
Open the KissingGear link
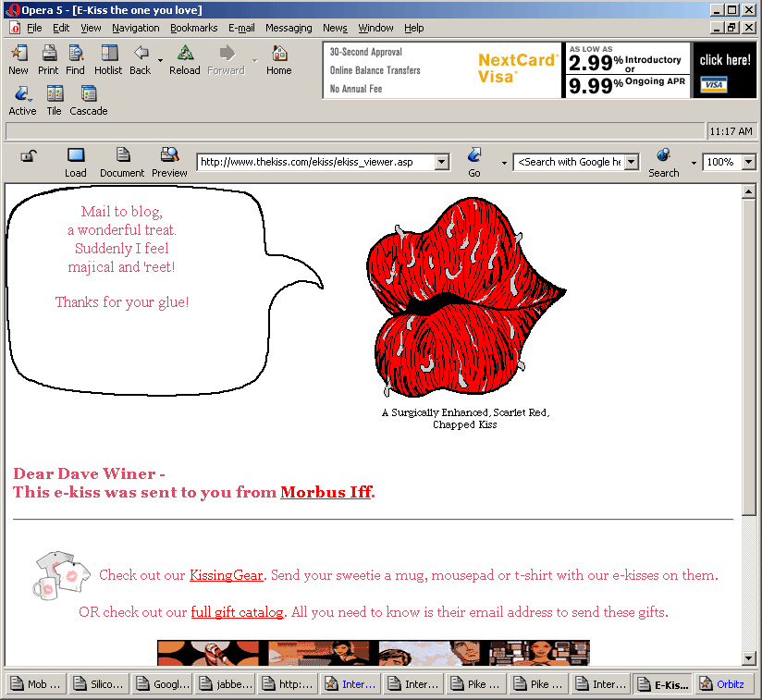[x=227, y=575]
